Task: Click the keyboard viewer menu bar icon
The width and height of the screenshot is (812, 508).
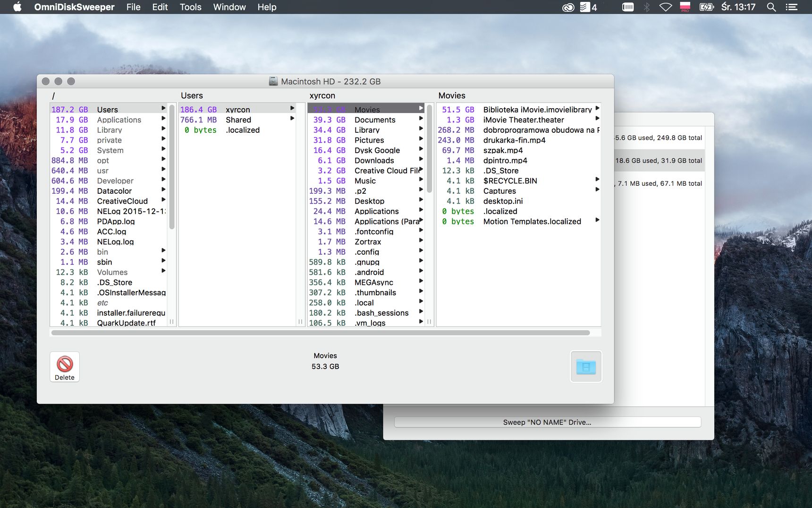Action: (628, 7)
